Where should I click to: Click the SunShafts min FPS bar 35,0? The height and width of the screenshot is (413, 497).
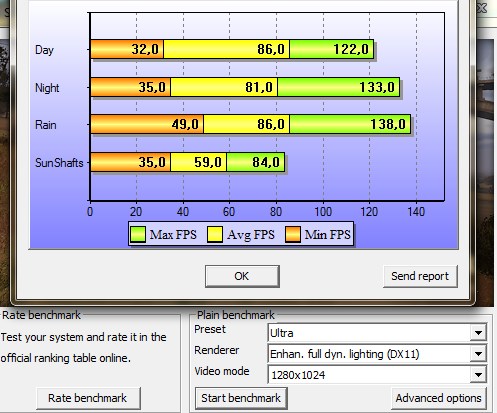click(130, 162)
